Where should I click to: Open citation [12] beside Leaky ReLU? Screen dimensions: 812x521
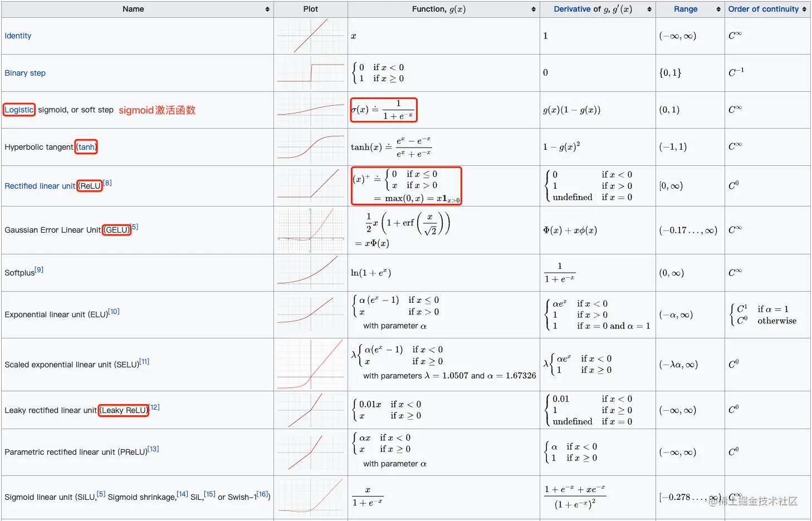154,407
